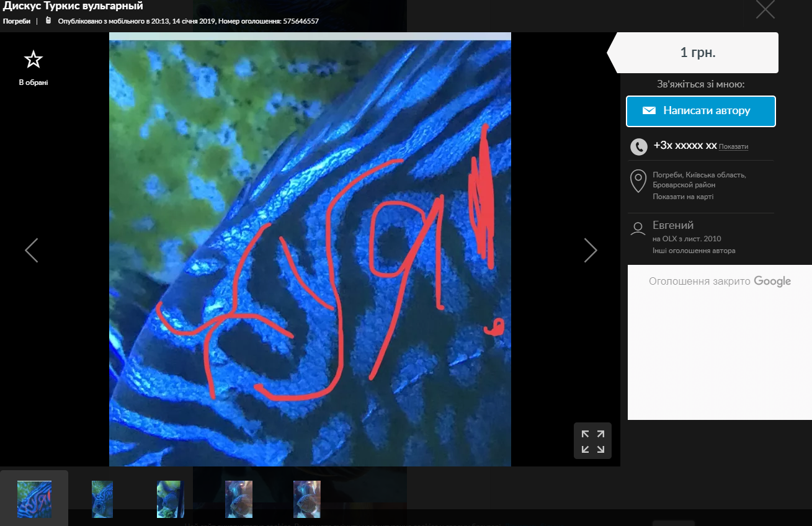Select the first thumbnail of blue discus

point(34,499)
